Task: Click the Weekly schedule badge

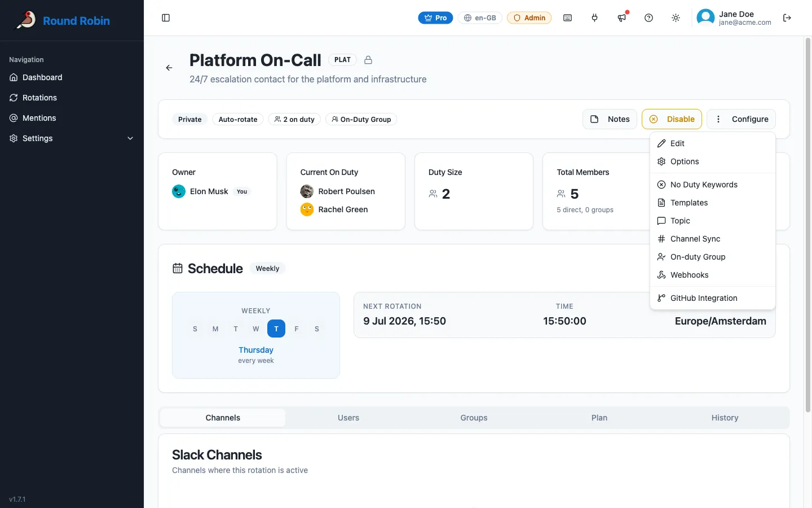Action: (267, 269)
